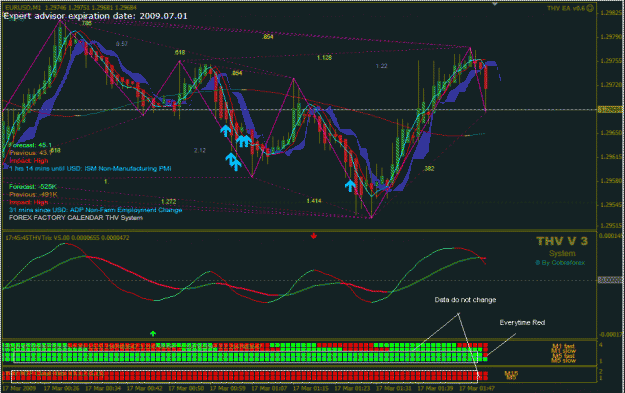Click the chart shift triangle marker at top
The height and width of the screenshot is (393, 625).
(x=495, y=4)
